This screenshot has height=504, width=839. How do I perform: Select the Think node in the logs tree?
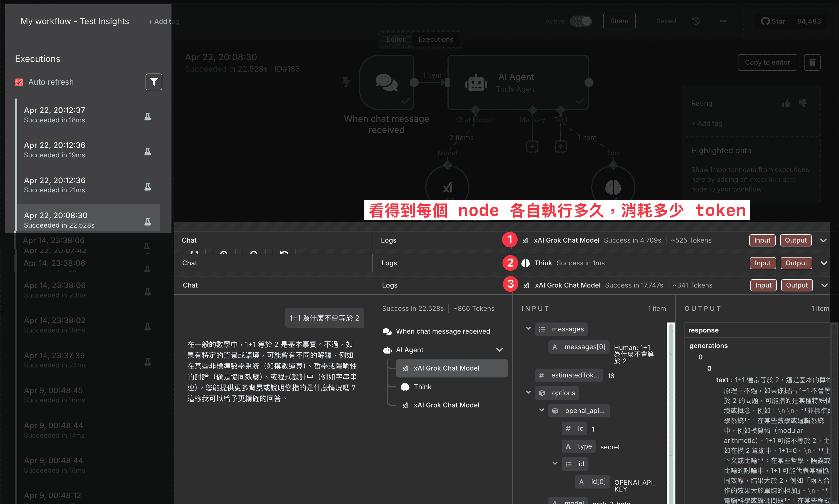(423, 387)
